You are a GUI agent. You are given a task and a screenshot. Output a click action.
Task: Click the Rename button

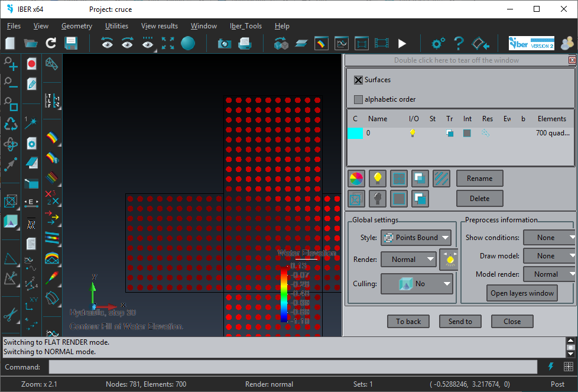coord(479,179)
